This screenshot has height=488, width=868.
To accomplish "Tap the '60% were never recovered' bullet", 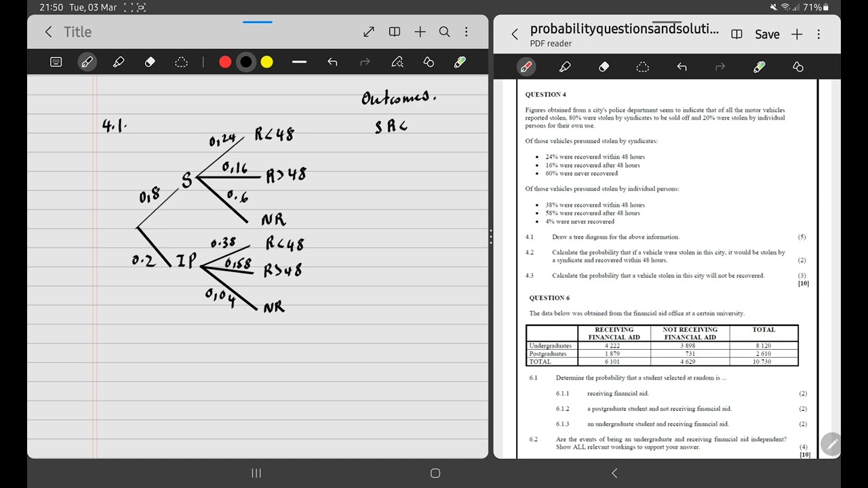I will tap(581, 174).
